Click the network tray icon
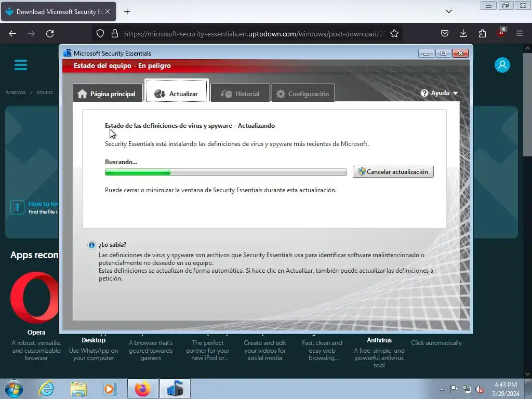Viewport: 532px width, 399px height. [x=467, y=389]
